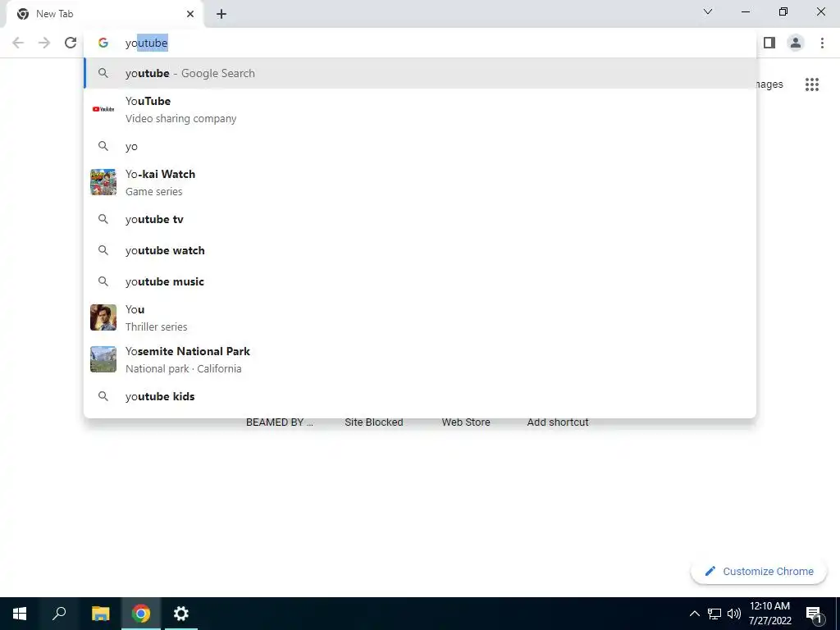Screen dimensions: 840x630
Task: Open the Windows Start menu
Action: pos(20,614)
